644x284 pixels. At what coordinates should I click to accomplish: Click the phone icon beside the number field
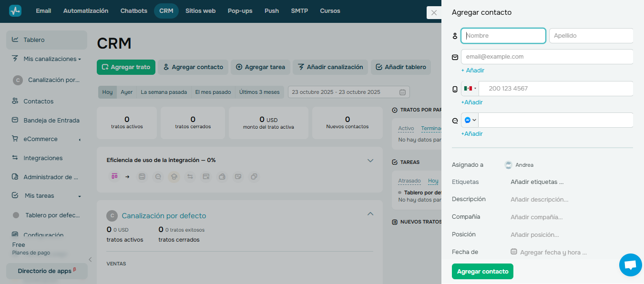(454, 88)
